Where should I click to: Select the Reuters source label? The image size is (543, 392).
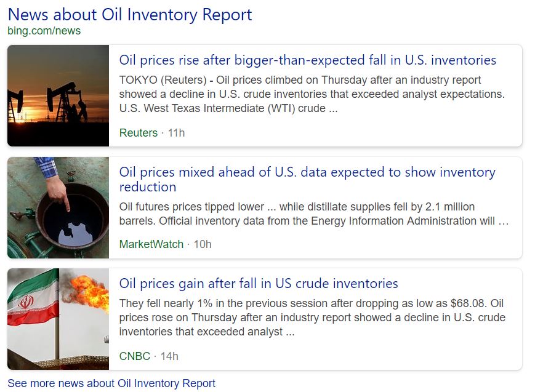tap(138, 132)
